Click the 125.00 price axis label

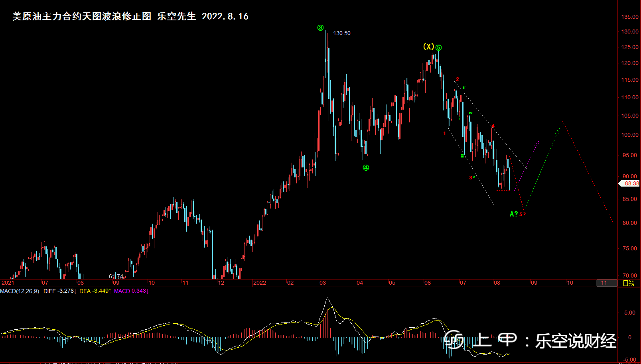coord(630,47)
